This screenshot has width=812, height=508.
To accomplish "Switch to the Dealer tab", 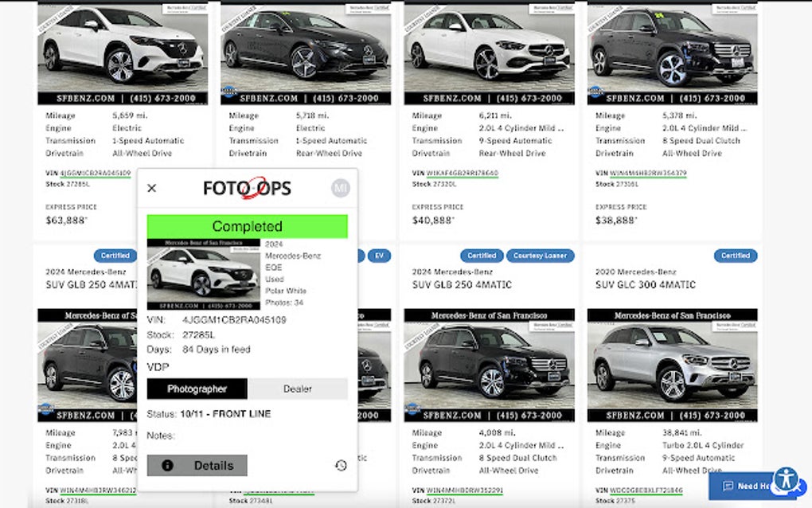I will (x=297, y=389).
